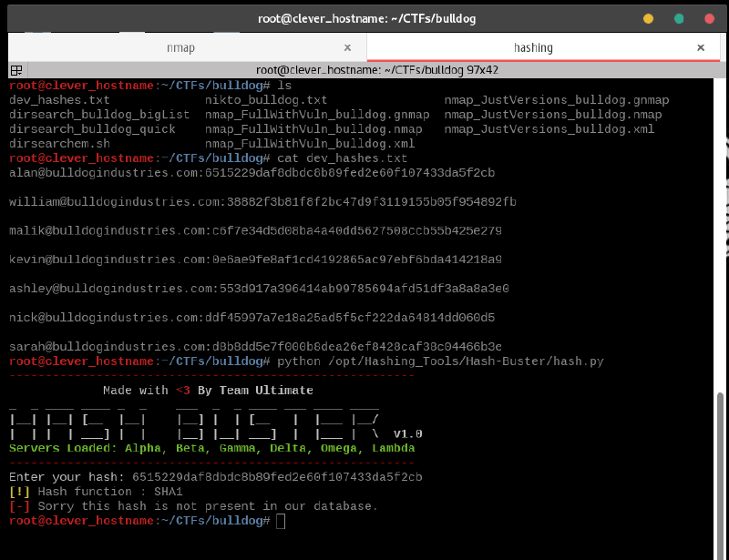Click dirsearchem.sh in the file listing
The image size is (729, 560).
[x=59, y=144]
